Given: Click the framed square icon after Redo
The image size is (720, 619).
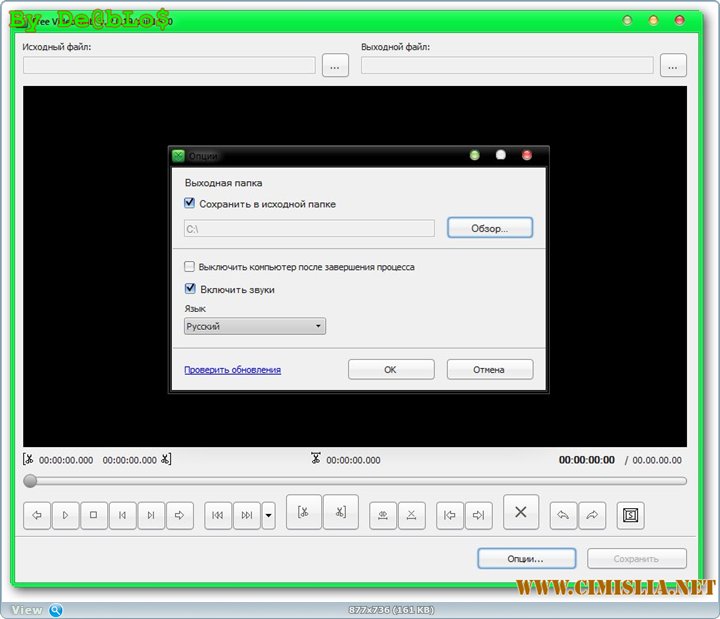Looking at the screenshot, I should click(631, 515).
